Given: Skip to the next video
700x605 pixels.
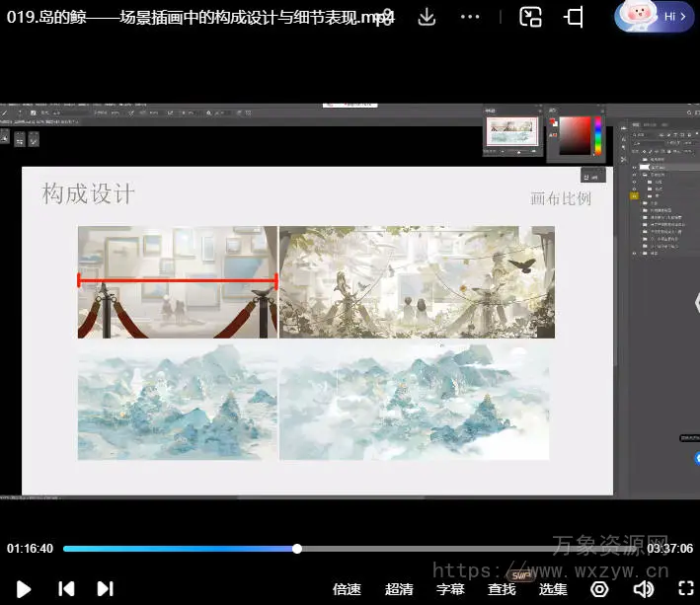Looking at the screenshot, I should (105, 589).
